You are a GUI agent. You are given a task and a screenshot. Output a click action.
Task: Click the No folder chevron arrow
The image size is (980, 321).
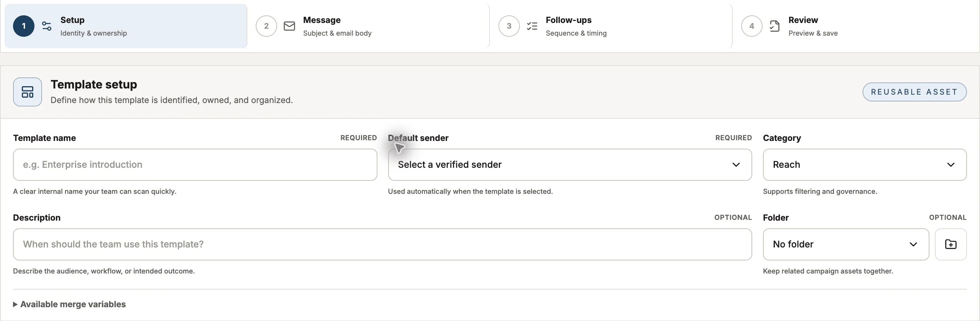tap(913, 244)
